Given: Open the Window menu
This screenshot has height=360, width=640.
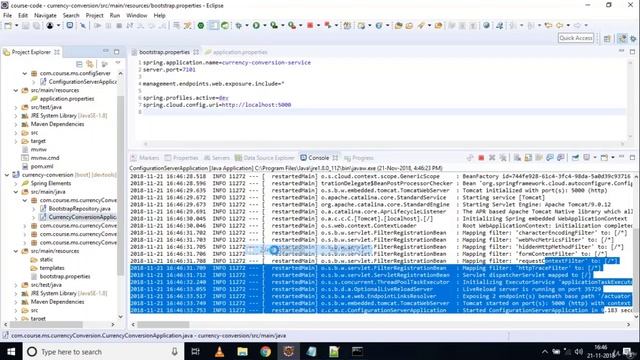Looking at the screenshot, I should pyautogui.click(x=136, y=16).
